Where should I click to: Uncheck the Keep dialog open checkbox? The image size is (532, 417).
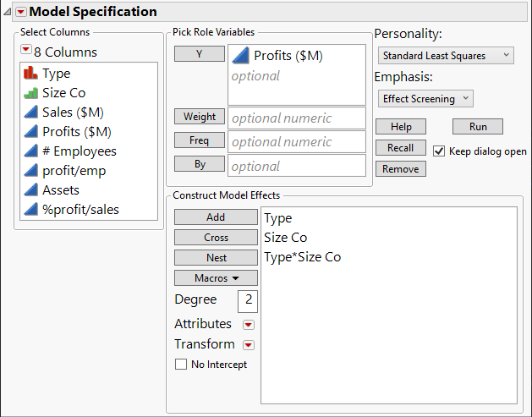(x=439, y=151)
